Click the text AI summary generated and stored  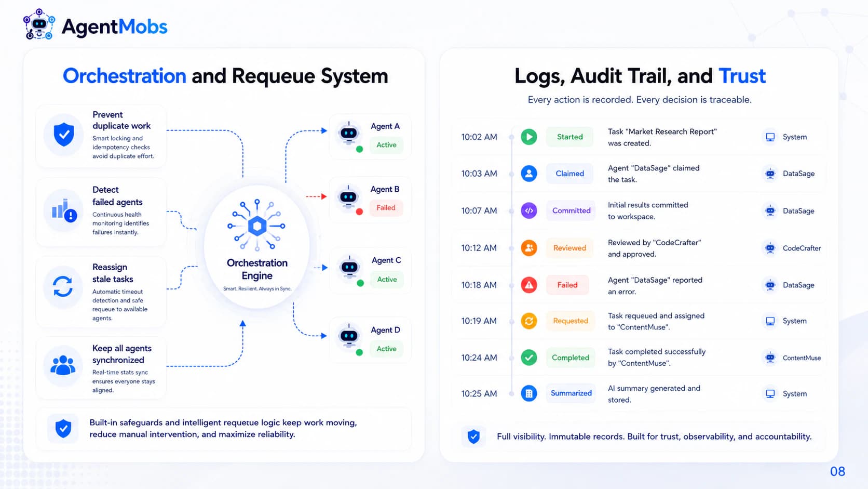(x=654, y=394)
